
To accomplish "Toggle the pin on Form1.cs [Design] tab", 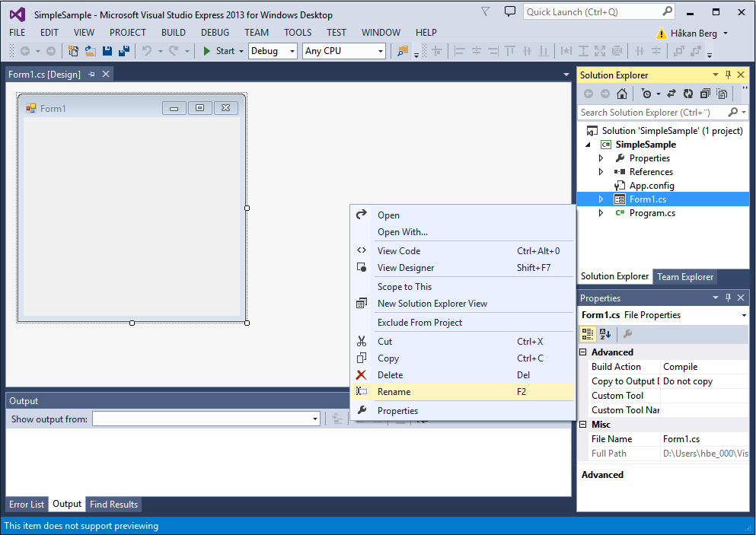I will click(91, 75).
